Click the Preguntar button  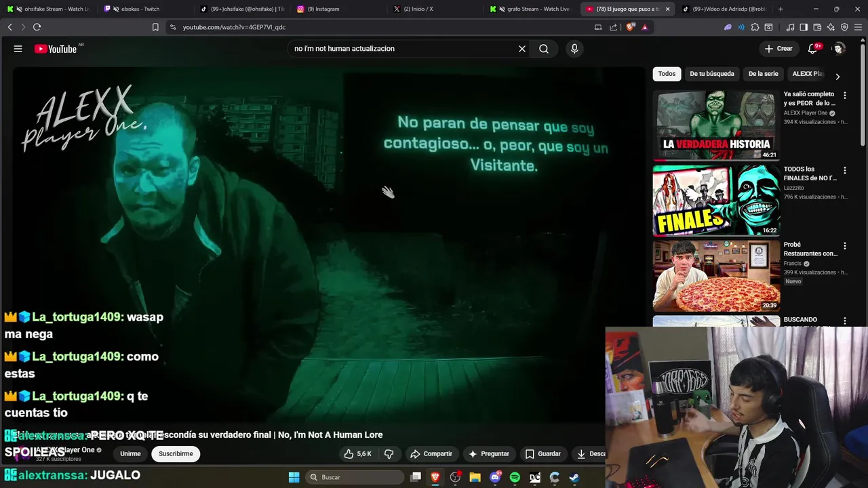[488, 454]
